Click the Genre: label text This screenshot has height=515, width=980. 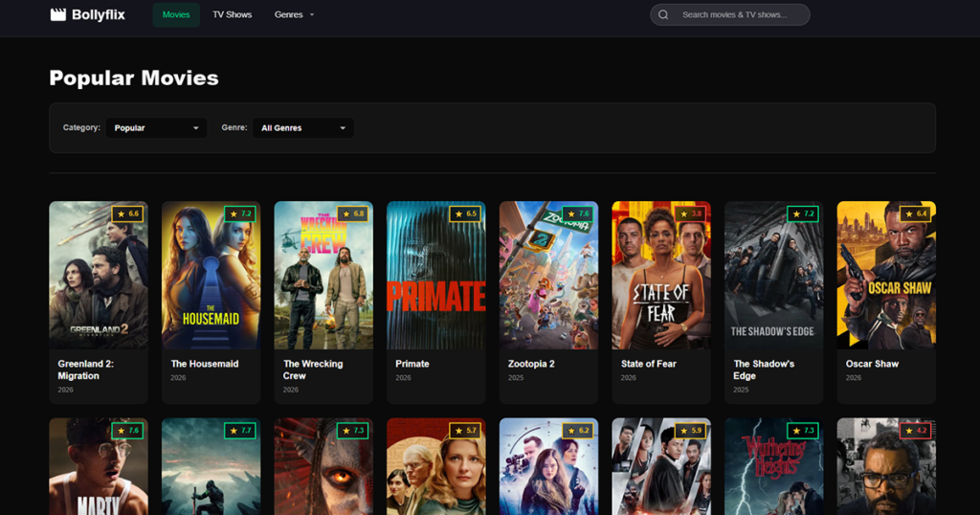tap(234, 127)
